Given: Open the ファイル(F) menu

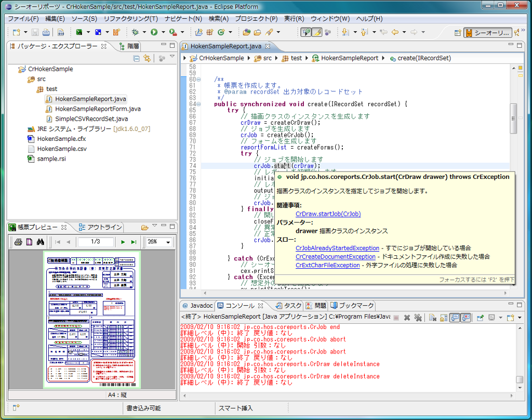Looking at the screenshot, I should [23, 19].
